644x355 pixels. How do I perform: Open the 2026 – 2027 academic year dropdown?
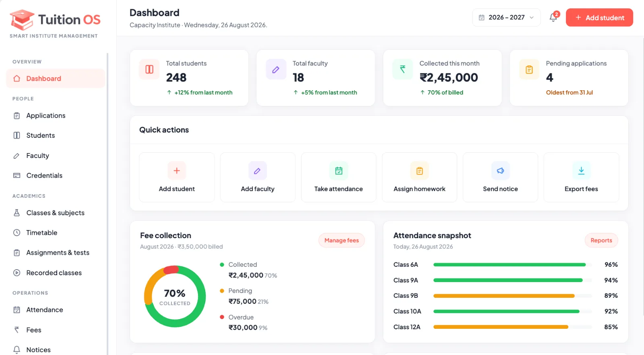click(506, 17)
